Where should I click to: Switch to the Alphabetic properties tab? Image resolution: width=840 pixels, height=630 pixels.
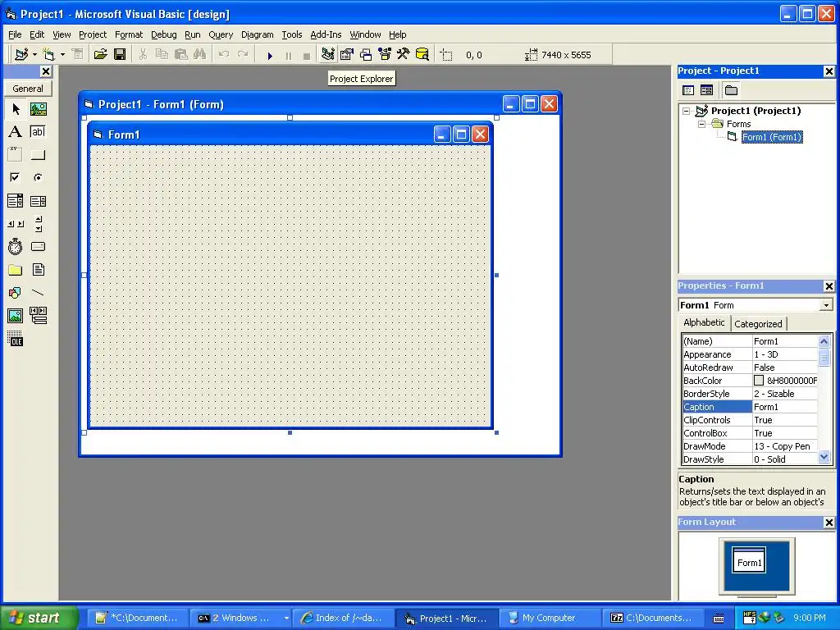click(x=704, y=322)
